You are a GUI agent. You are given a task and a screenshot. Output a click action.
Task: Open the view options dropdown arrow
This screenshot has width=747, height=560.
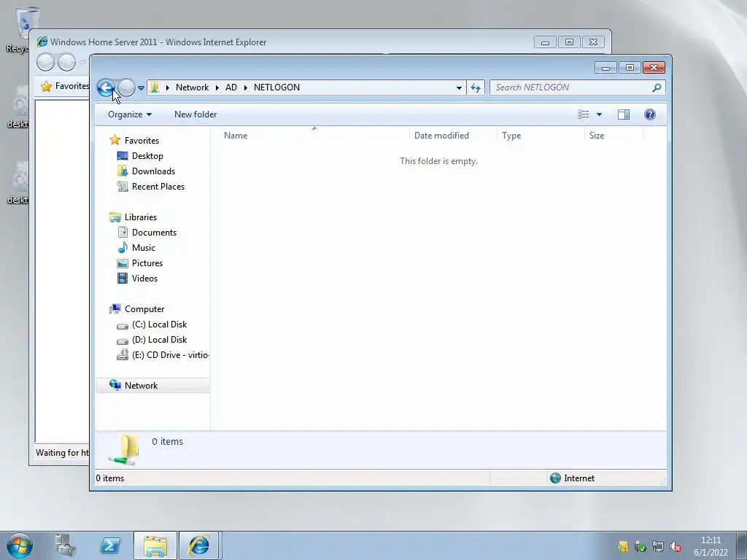600,114
